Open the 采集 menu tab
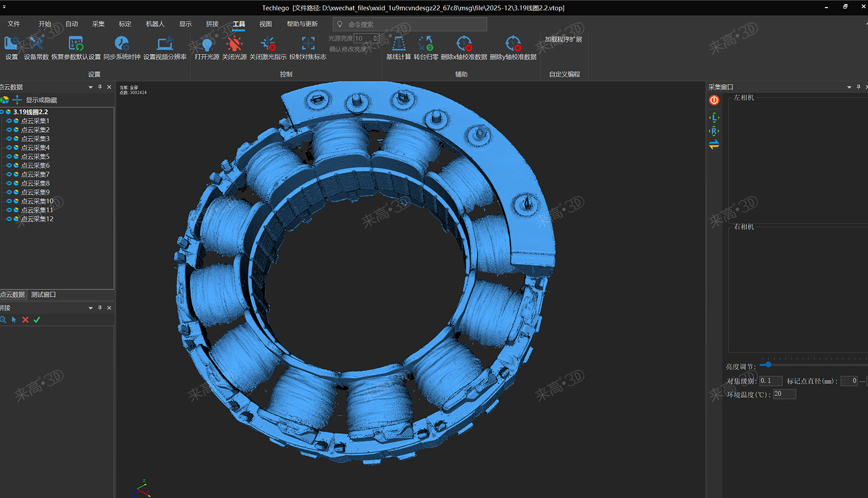The width and height of the screenshot is (868, 498). [98, 24]
